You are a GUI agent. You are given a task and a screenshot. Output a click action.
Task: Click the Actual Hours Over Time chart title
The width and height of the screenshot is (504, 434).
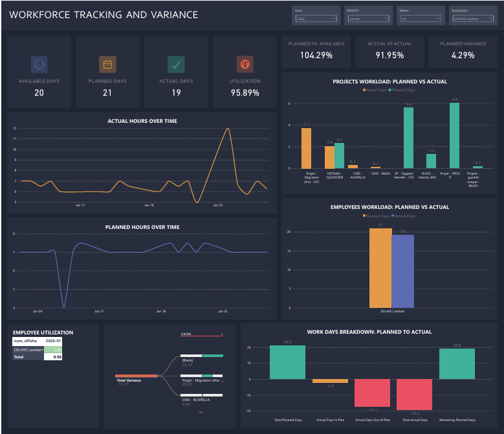142,121
